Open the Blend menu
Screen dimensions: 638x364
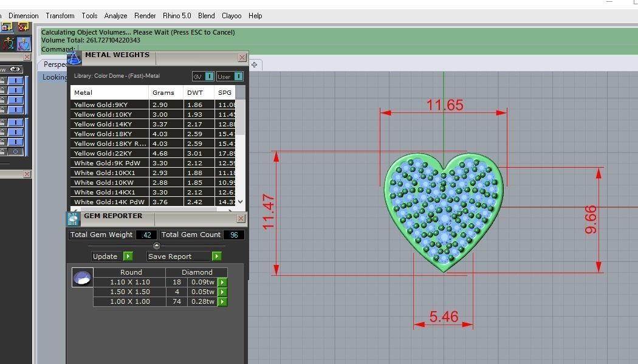[x=207, y=16]
